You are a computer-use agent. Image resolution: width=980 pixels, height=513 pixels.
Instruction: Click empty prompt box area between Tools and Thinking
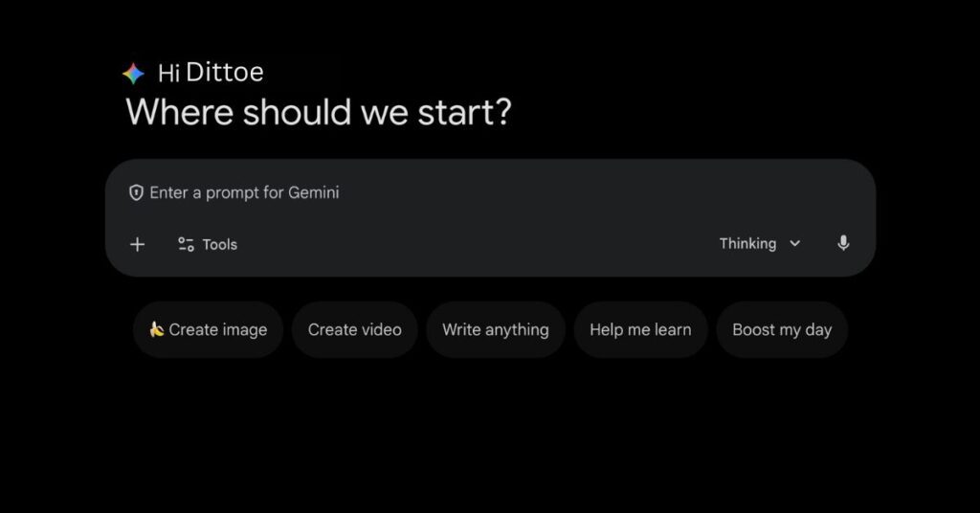coord(479,244)
